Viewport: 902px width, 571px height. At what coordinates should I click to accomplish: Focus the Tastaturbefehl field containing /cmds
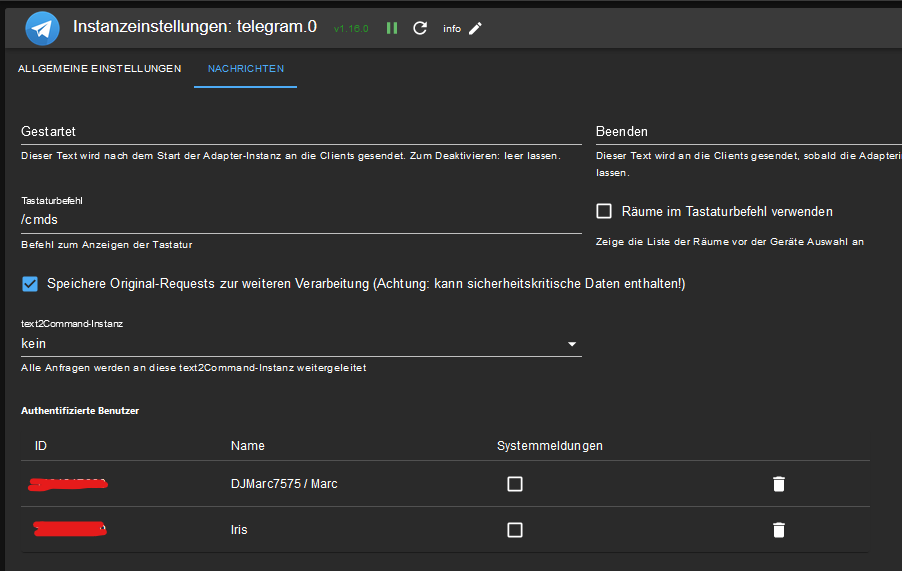point(300,220)
